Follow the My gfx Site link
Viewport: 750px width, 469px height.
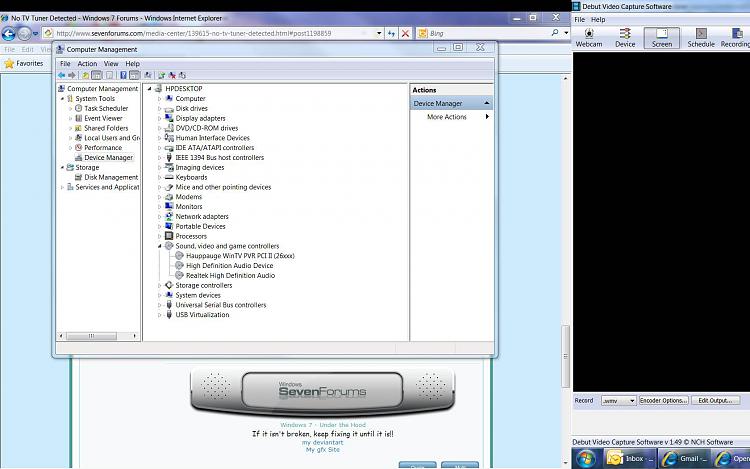click(x=322, y=449)
